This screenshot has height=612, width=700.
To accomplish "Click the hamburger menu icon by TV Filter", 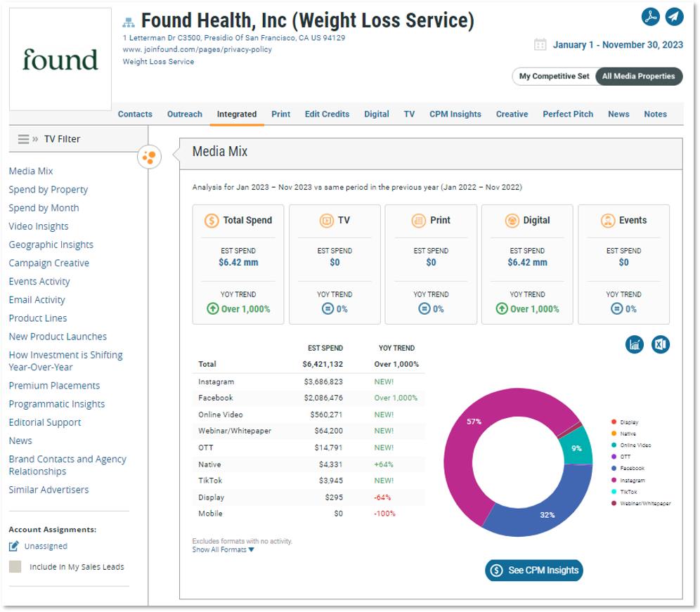I will coord(24,139).
